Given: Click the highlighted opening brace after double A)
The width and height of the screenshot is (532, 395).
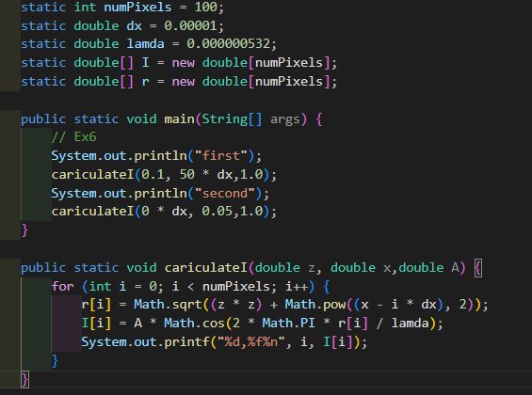Looking at the screenshot, I should click(478, 268).
